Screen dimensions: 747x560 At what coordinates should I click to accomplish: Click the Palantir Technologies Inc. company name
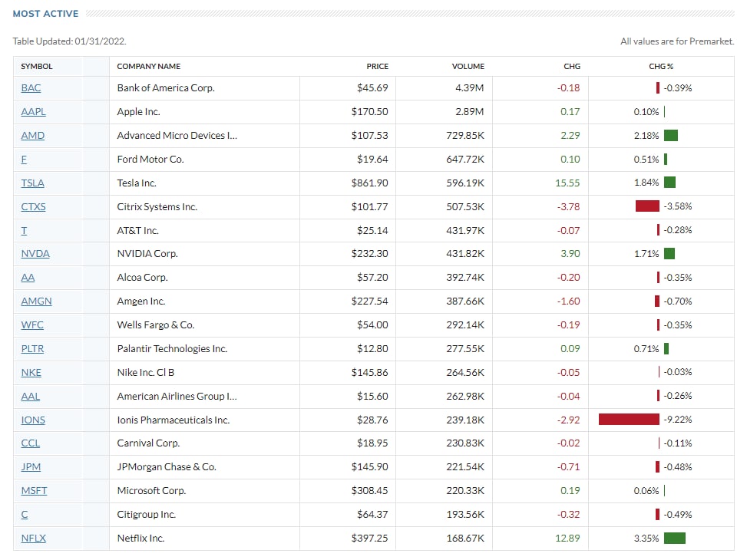coord(172,349)
